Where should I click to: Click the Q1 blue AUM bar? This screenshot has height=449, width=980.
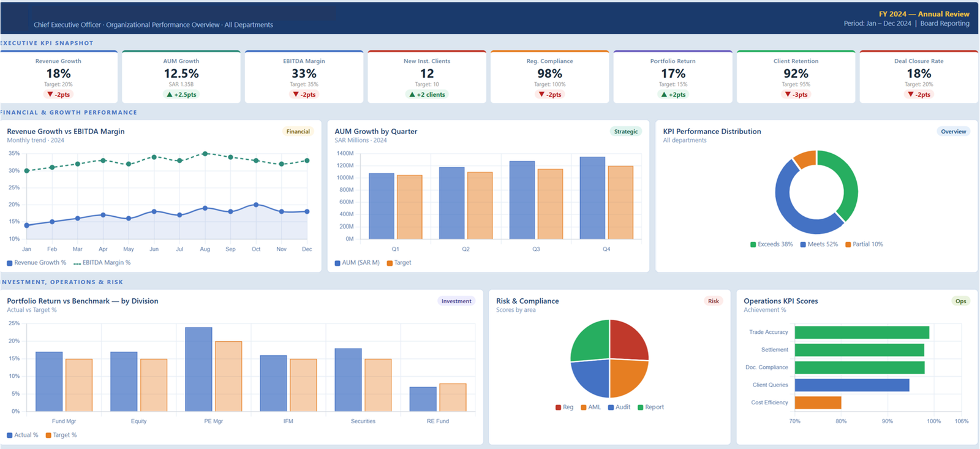tap(382, 206)
